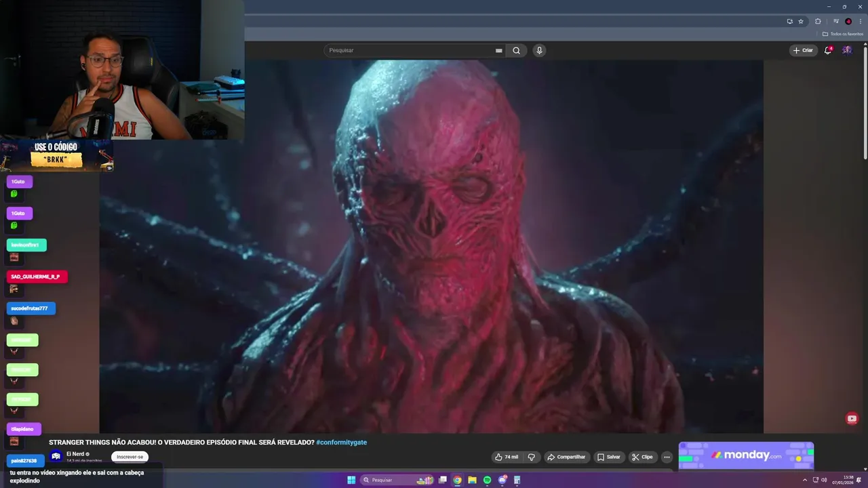This screenshot has width=868, height=488.
Task: Follow the #conformitygate hashtag link
Action: click(341, 442)
